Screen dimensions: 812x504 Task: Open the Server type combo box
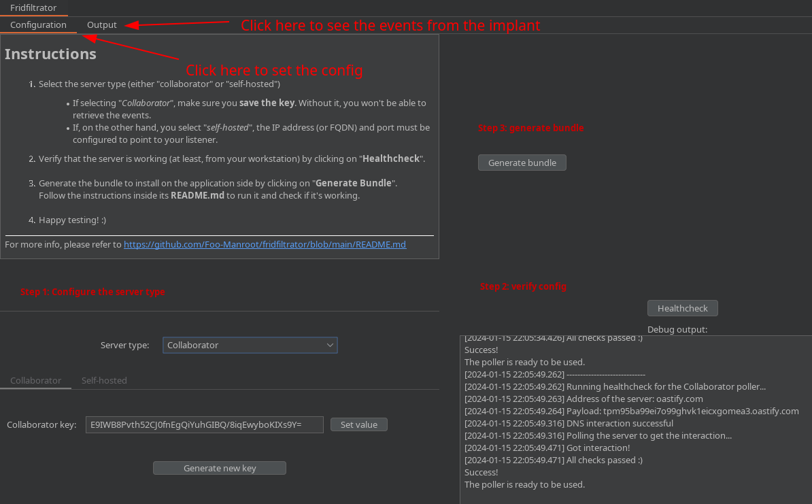pyautogui.click(x=250, y=345)
